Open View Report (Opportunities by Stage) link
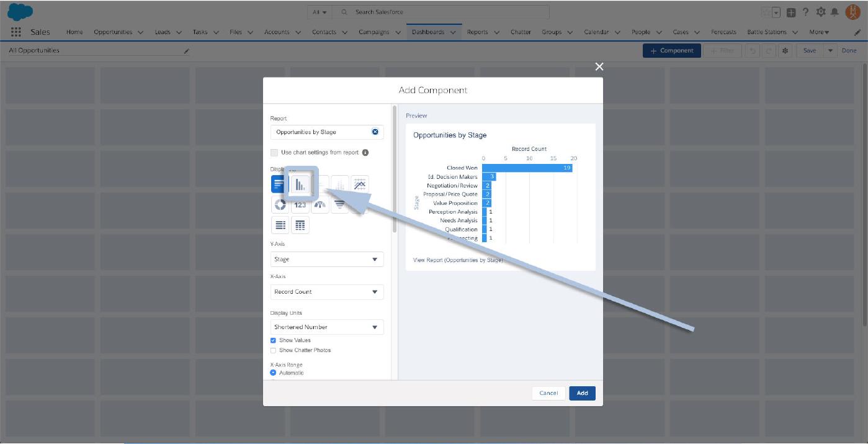 (x=457, y=260)
